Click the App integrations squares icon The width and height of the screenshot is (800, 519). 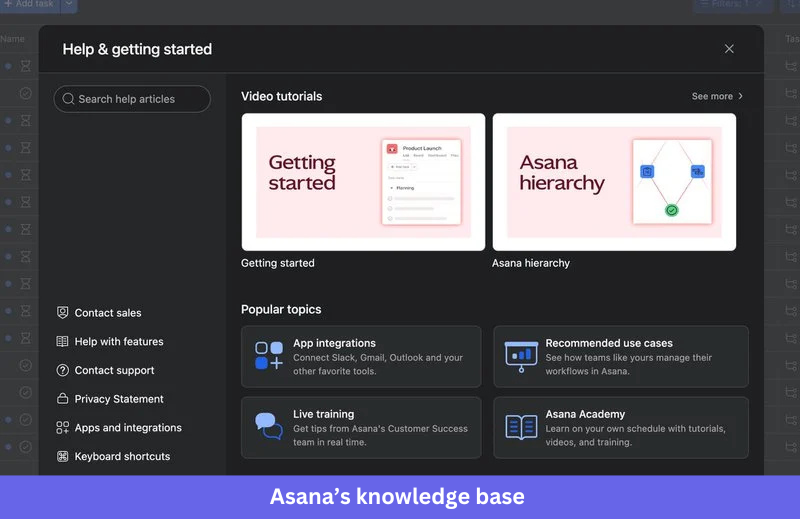click(269, 356)
